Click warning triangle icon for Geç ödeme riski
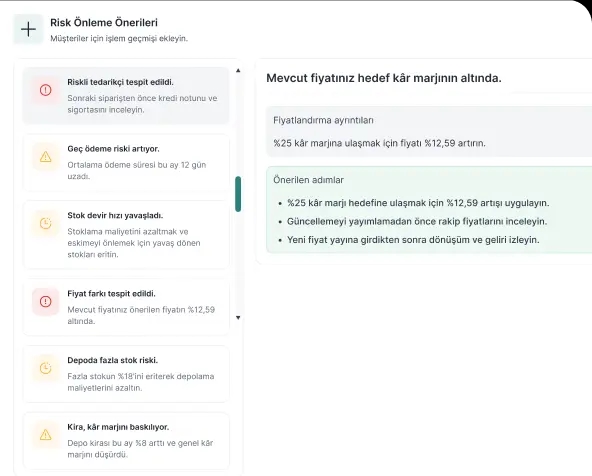 click(x=46, y=157)
